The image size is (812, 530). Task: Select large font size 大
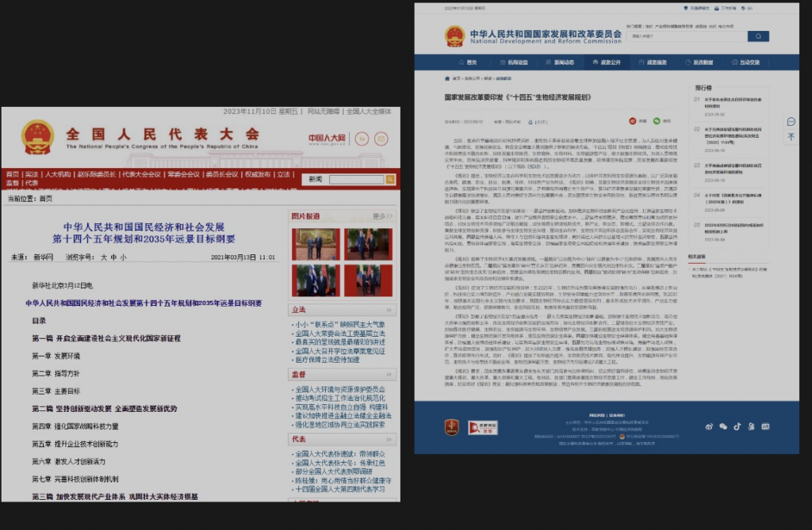click(103, 257)
